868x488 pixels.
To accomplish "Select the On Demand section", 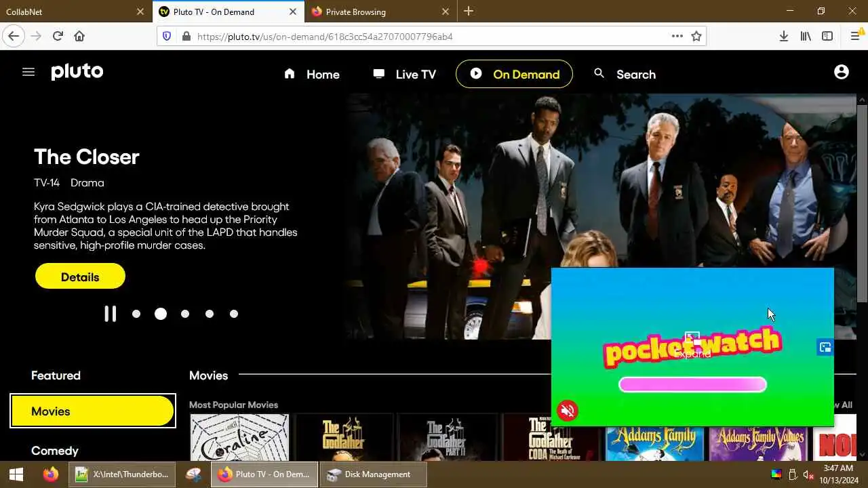I will pyautogui.click(x=514, y=74).
